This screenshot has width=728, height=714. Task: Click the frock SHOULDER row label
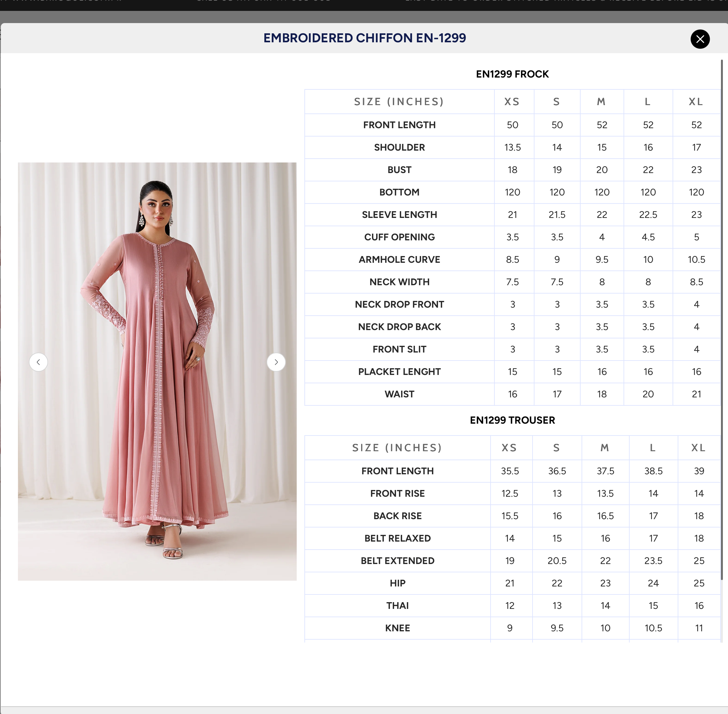(399, 147)
